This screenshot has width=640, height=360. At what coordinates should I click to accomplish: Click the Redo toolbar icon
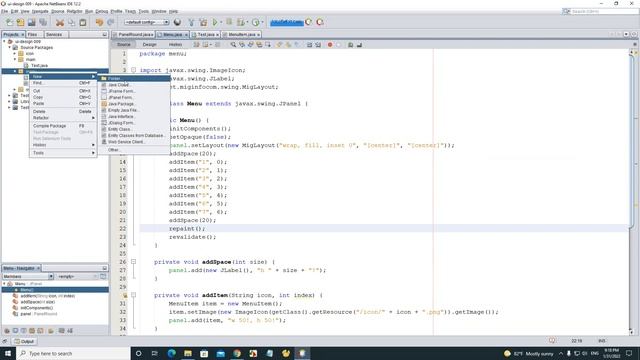(x=110, y=22)
